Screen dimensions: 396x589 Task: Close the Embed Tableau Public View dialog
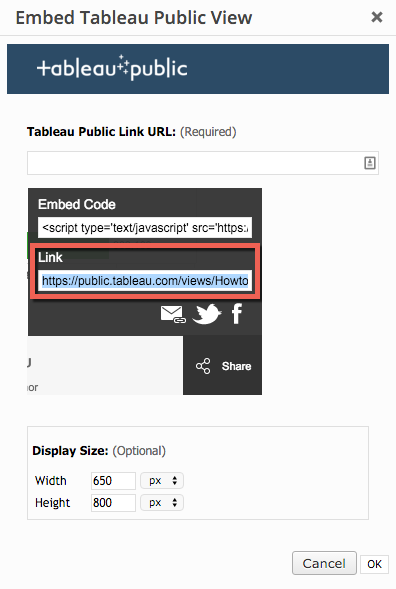pyautogui.click(x=377, y=17)
